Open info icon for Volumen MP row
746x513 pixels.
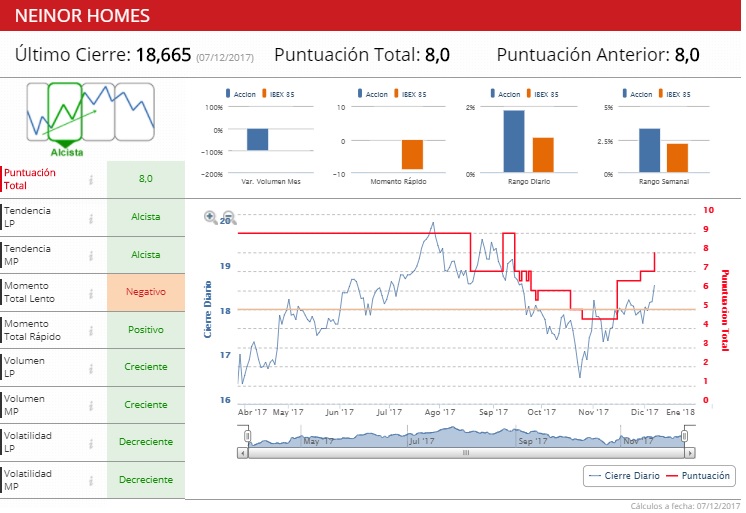pos(91,405)
